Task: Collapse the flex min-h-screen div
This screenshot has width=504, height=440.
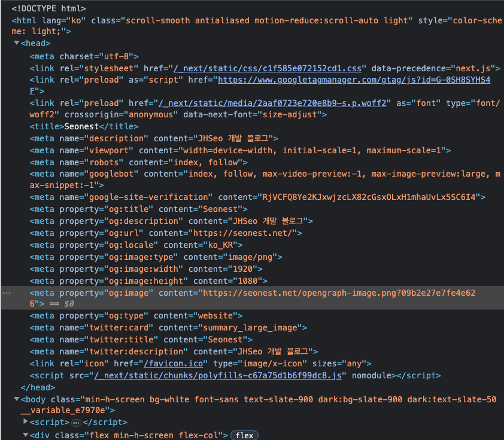Action: [x=26, y=435]
